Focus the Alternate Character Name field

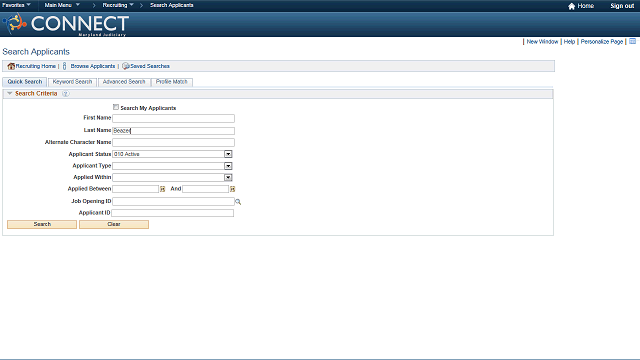coord(173,142)
